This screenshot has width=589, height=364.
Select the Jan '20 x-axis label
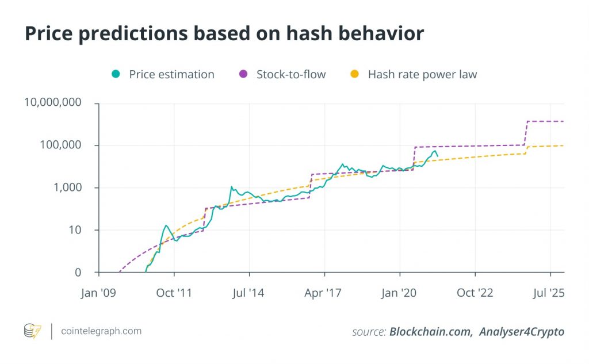(399, 293)
